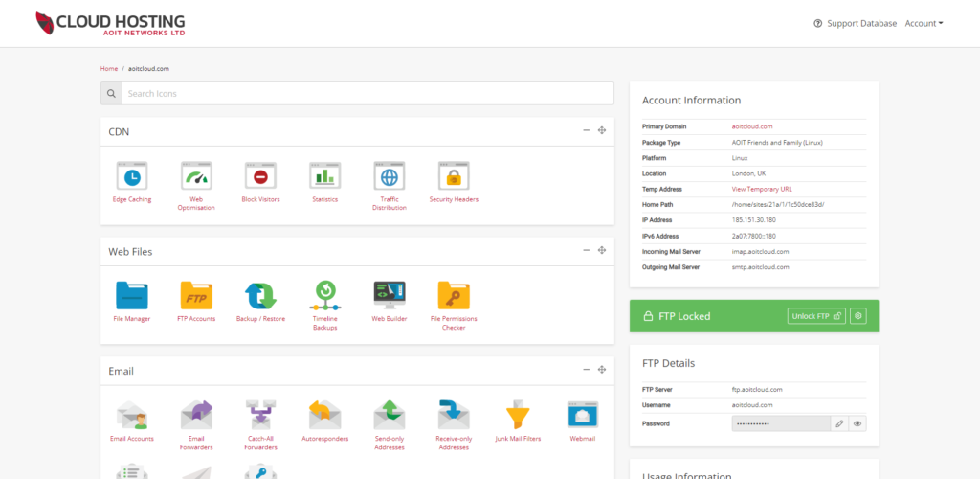Click the FTP password field
The width and height of the screenshot is (980, 479).
781,423
